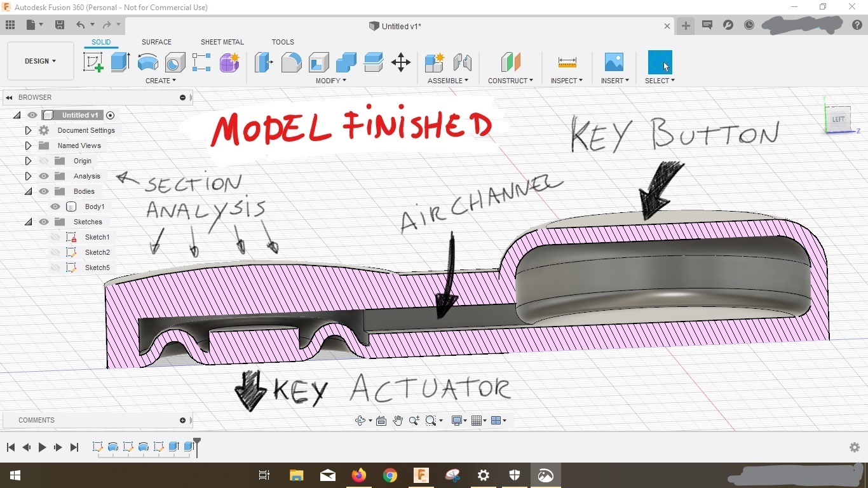Hide the Analysis folder
This screenshot has width=868, height=488.
click(44, 176)
